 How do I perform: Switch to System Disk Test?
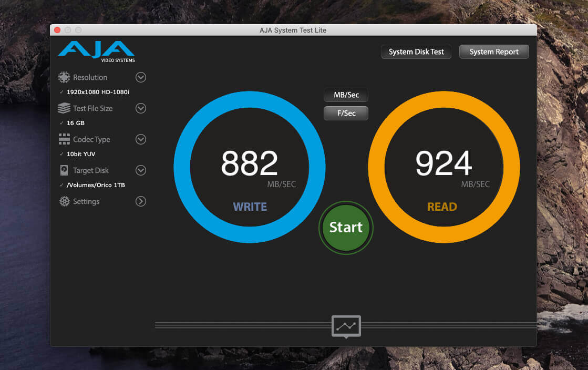click(x=416, y=52)
